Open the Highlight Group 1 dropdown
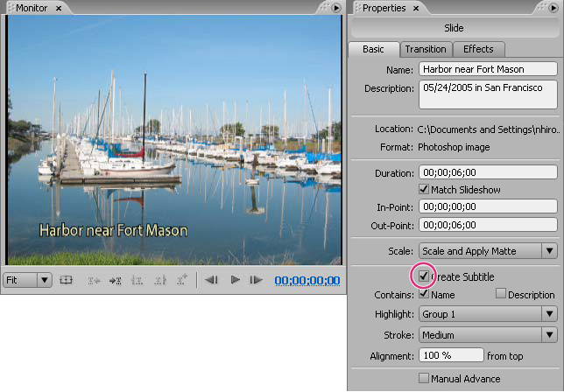This screenshot has width=564, height=392. coord(488,314)
